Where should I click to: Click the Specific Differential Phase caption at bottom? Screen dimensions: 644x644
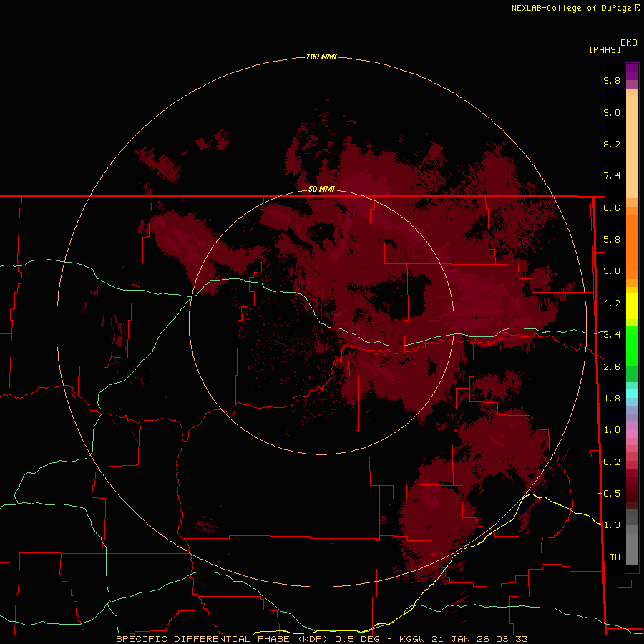321,639
